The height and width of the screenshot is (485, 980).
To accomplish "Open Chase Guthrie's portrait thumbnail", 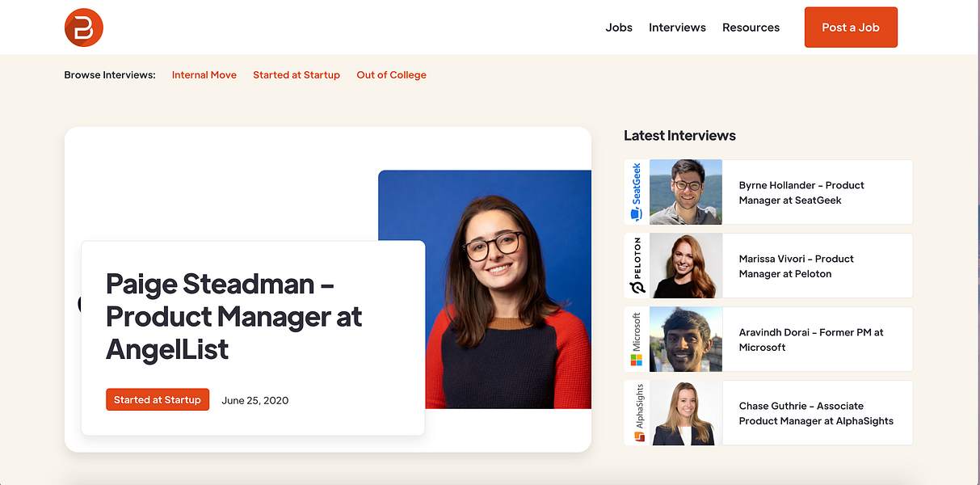I will click(x=686, y=413).
